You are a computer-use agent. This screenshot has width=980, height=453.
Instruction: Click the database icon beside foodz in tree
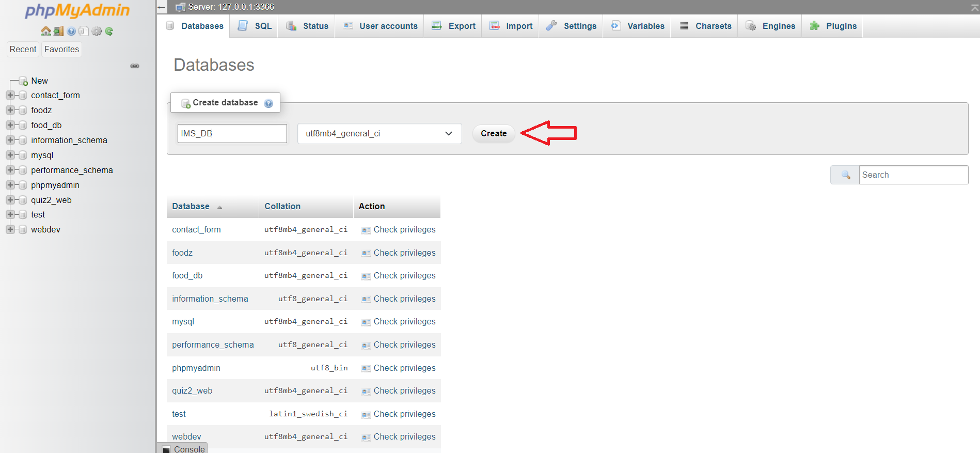(x=23, y=111)
